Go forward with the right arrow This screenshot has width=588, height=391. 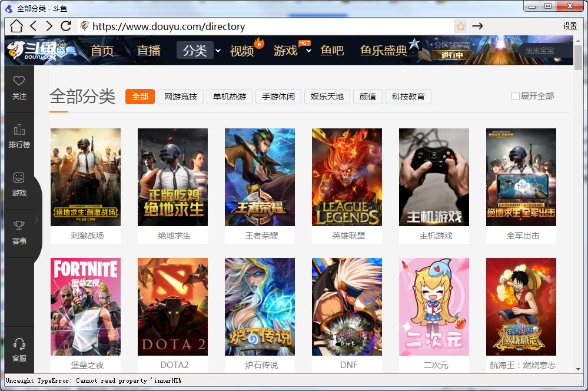coord(49,26)
